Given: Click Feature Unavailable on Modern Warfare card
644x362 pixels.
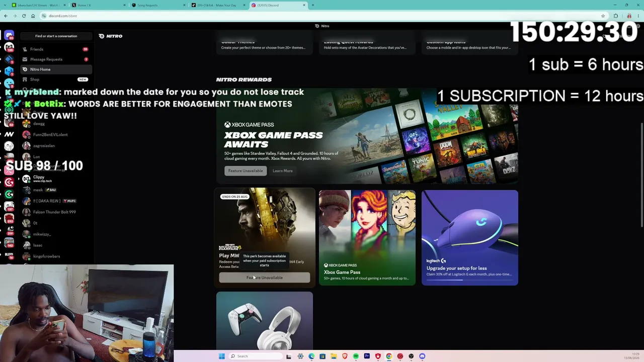Looking at the screenshot, I should point(265,278).
